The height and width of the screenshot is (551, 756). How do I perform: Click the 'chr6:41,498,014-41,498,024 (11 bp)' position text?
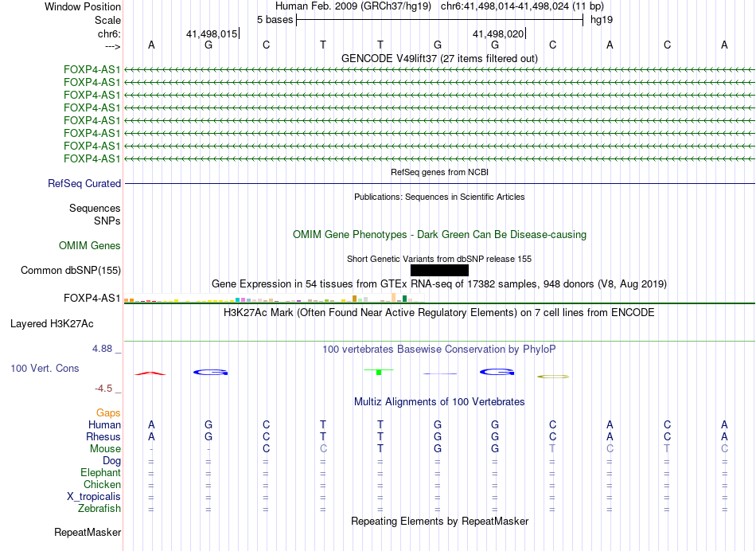(522, 6)
